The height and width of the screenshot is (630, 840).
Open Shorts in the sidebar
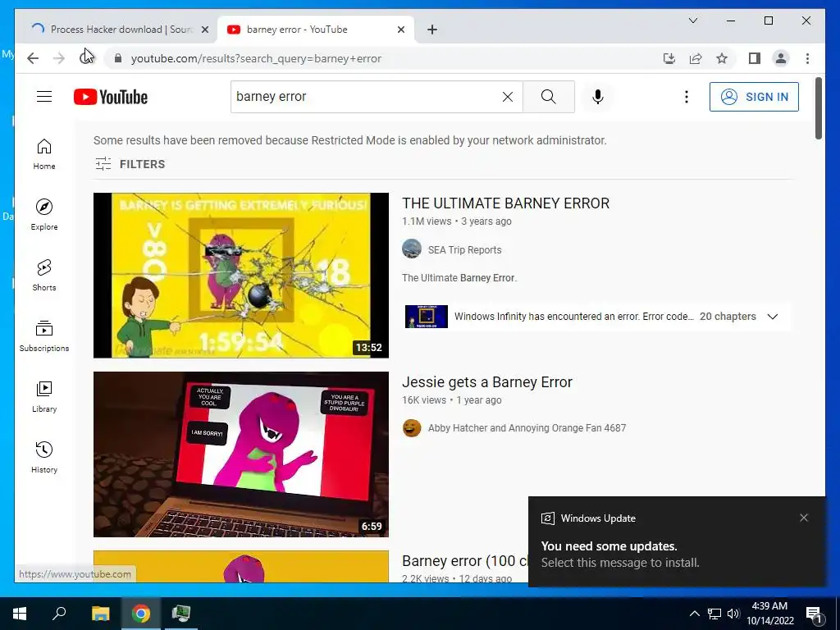click(x=44, y=276)
